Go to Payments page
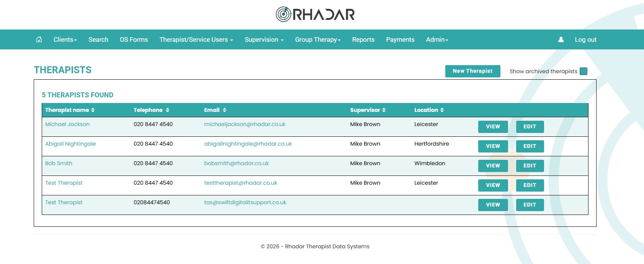644x264 pixels. 400,39
